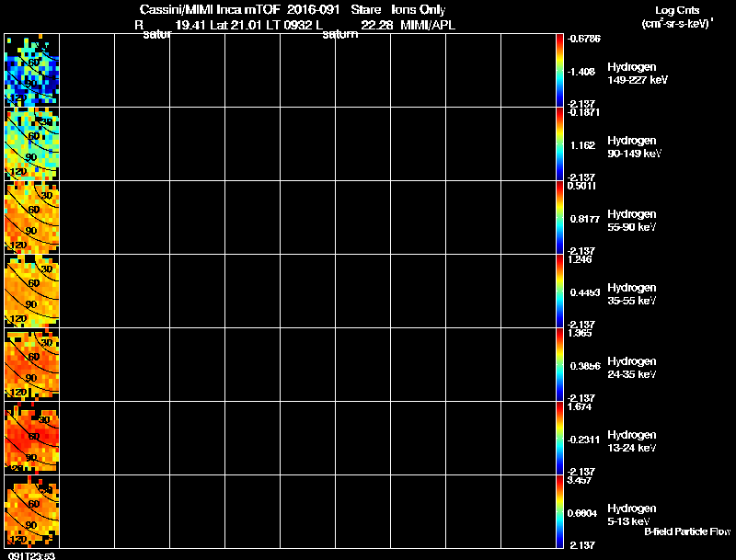Click the Hydrogen 5-13 keV label text

pos(632,515)
